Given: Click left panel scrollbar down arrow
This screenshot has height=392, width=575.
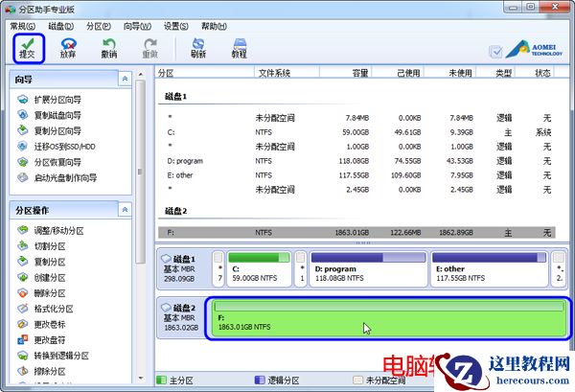Looking at the screenshot, I should pos(141,378).
